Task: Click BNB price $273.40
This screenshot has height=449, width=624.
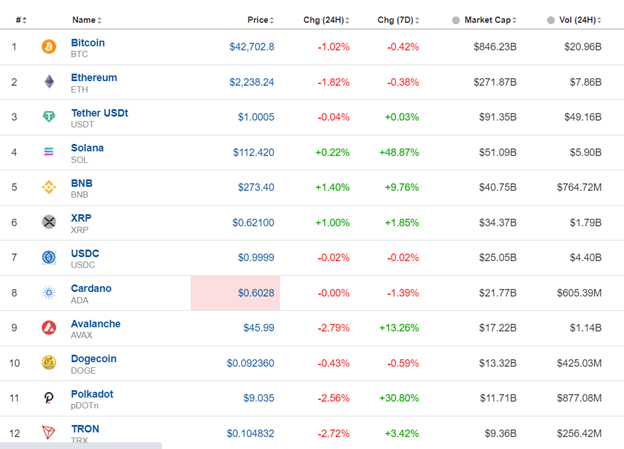Action: tap(256, 187)
